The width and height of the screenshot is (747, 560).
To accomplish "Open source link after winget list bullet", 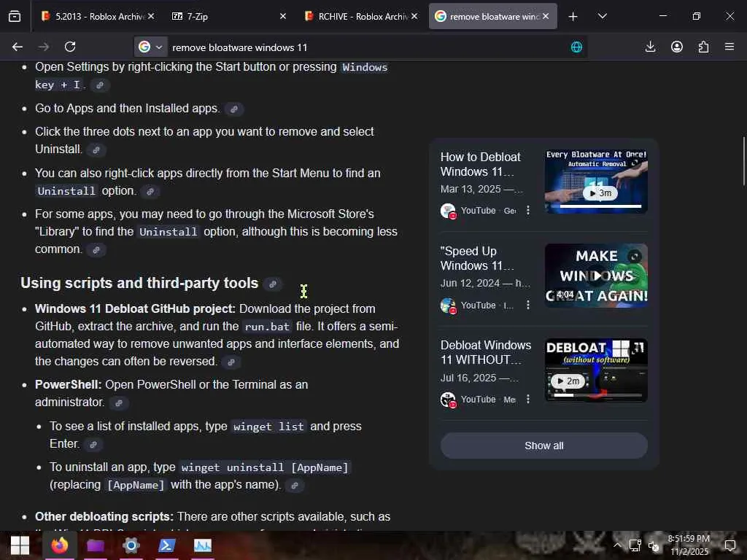I will point(93,445).
